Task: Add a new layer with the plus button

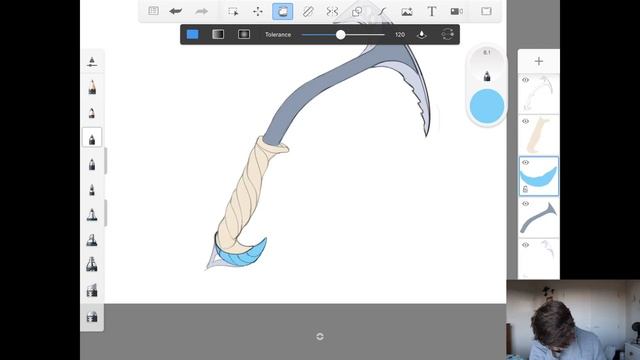Action: (x=539, y=61)
